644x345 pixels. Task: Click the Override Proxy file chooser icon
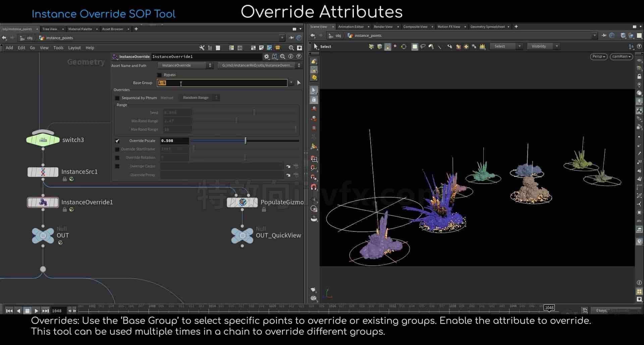click(x=288, y=175)
